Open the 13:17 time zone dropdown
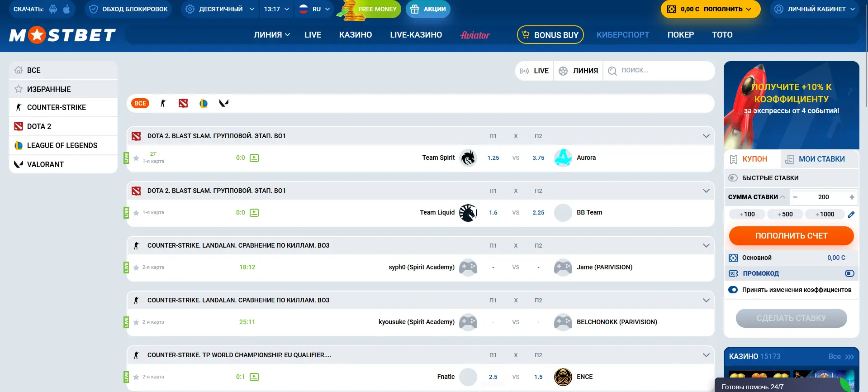 [x=276, y=9]
